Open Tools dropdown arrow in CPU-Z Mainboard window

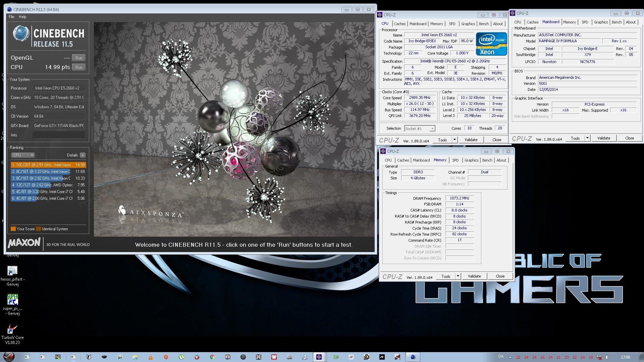point(587,138)
